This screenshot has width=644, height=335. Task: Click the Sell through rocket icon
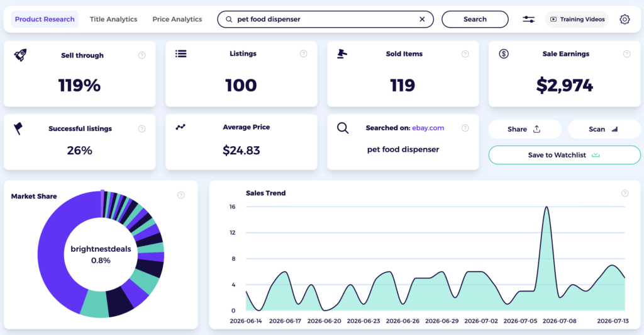pyautogui.click(x=21, y=55)
